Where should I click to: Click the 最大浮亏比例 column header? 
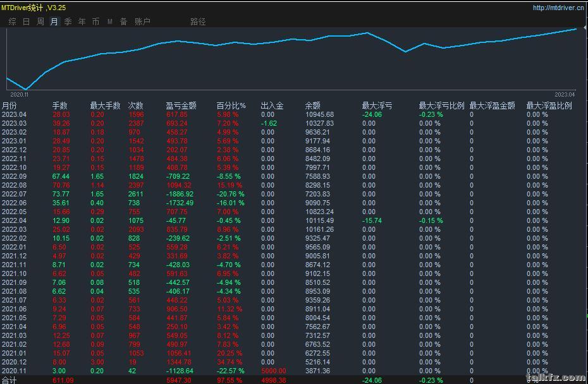(x=442, y=105)
